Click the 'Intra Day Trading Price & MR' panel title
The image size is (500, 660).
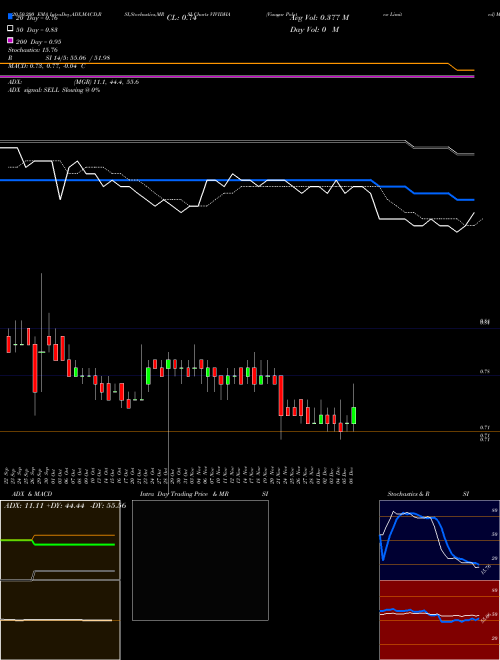184,494
